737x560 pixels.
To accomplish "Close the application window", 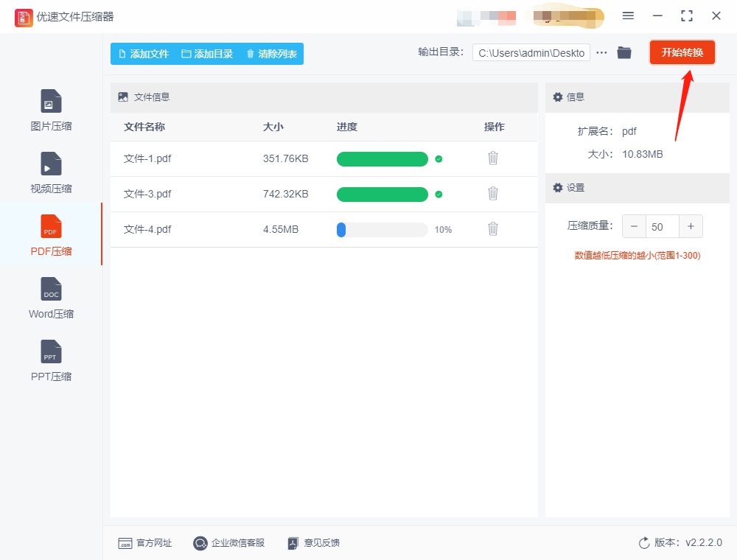I will [716, 16].
